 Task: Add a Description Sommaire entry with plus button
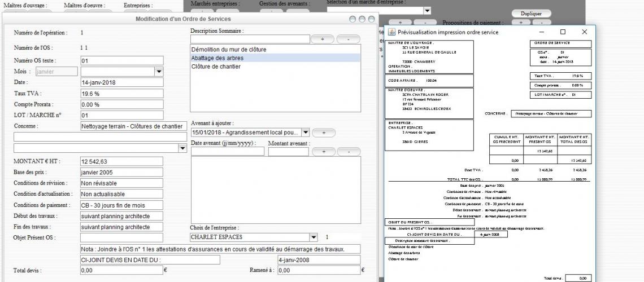coord(323,39)
